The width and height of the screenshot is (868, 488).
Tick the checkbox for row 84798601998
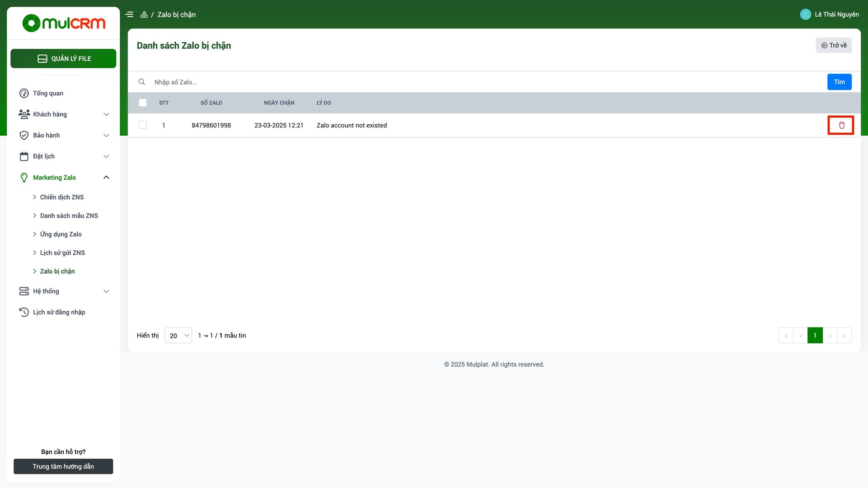142,125
